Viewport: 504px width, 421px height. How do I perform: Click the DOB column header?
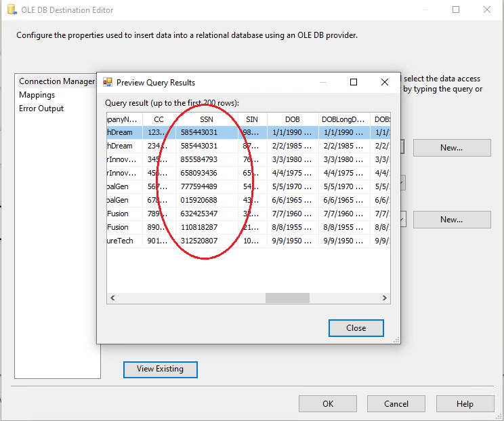293,119
